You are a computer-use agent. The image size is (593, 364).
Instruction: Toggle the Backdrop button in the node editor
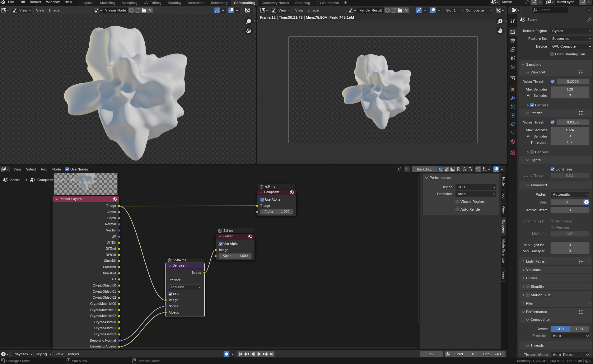point(425,169)
